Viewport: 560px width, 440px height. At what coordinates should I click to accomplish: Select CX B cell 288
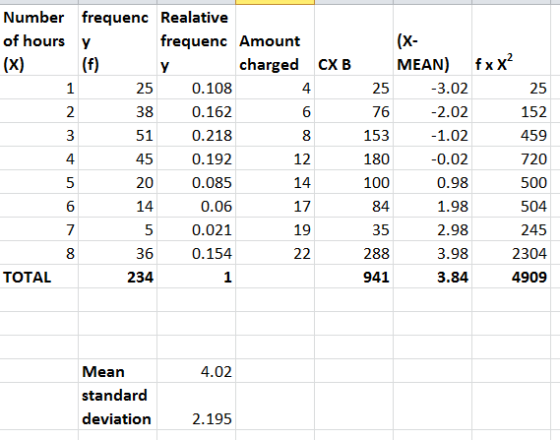[354, 253]
